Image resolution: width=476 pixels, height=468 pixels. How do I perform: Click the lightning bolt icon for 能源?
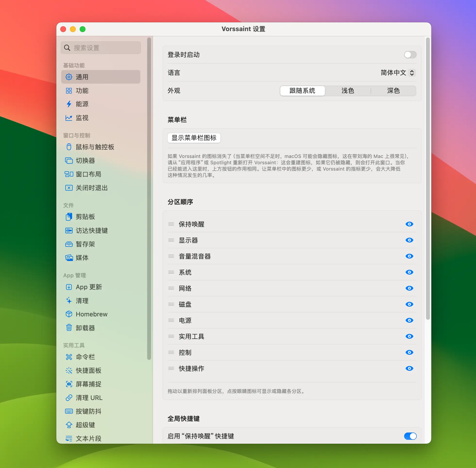click(69, 104)
